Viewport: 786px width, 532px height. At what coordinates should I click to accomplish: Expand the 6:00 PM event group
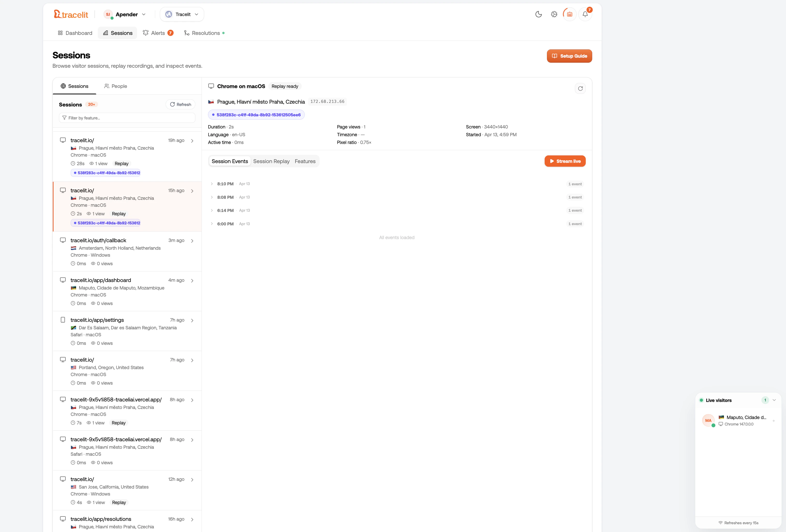coord(212,224)
